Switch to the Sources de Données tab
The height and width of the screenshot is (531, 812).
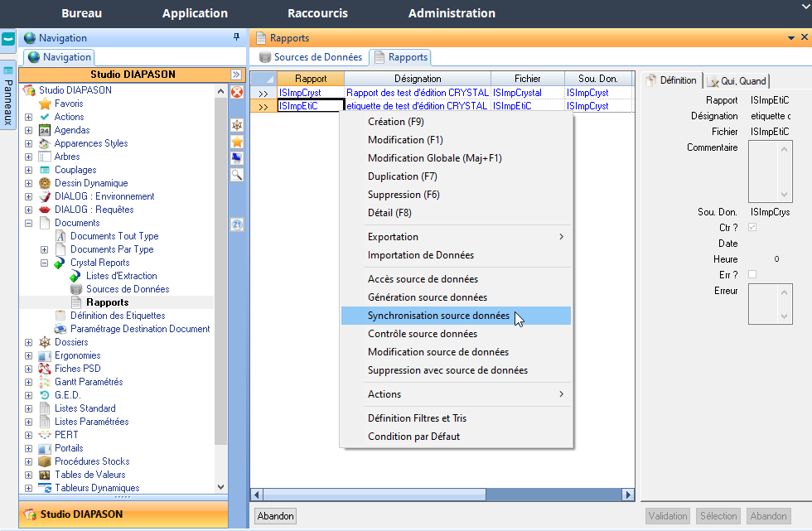[311, 57]
